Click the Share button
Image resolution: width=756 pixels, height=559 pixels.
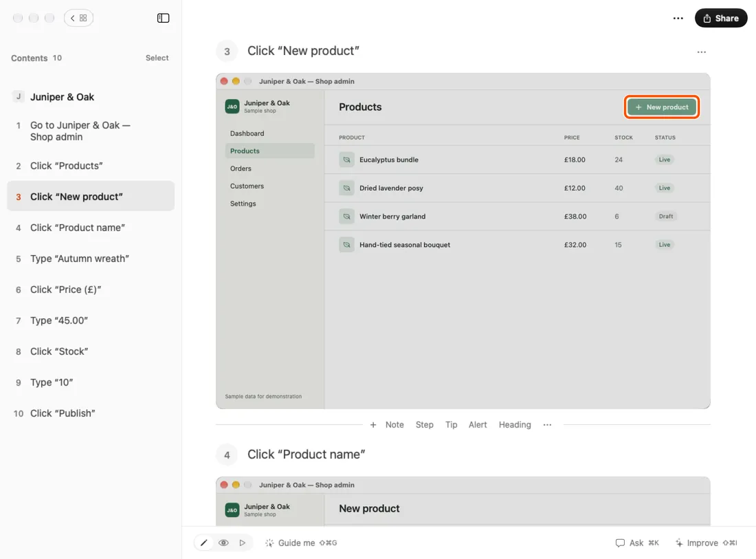click(x=721, y=18)
